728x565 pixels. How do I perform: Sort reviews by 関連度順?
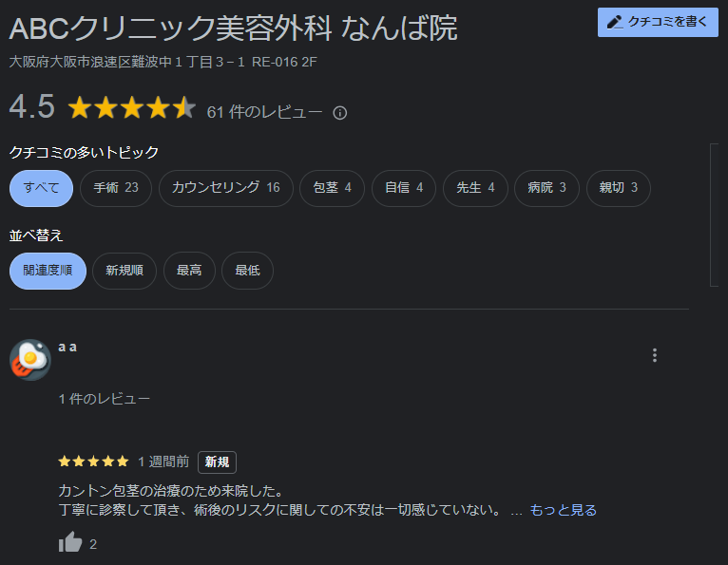click(x=48, y=271)
